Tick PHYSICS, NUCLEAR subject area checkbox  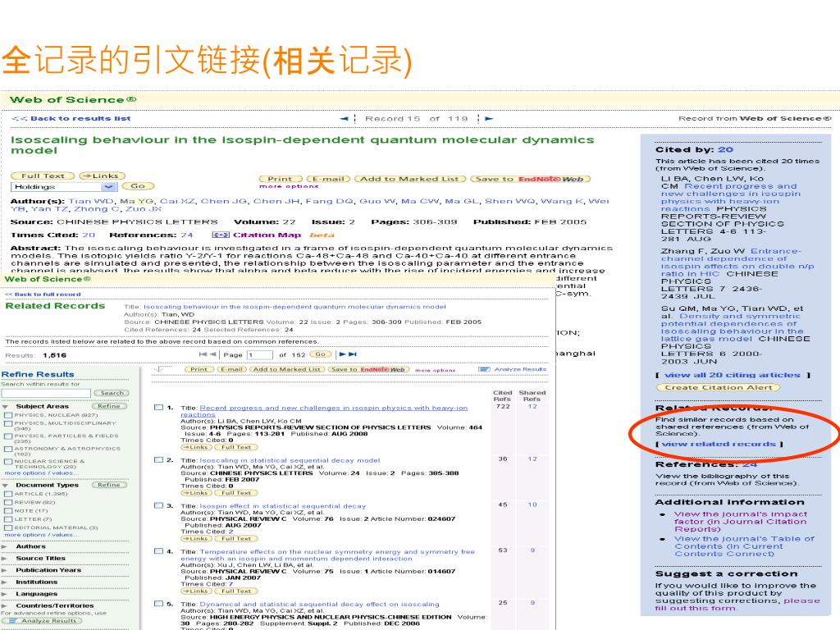point(8,415)
